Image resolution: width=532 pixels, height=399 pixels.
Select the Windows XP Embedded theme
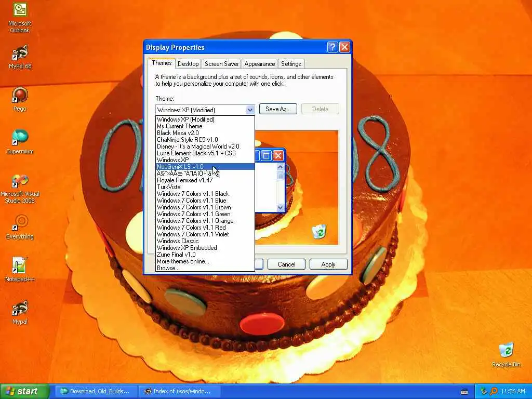tap(205, 248)
